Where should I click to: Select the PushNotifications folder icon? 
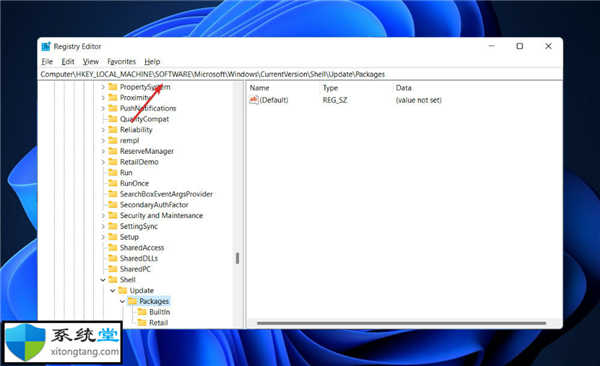112,108
